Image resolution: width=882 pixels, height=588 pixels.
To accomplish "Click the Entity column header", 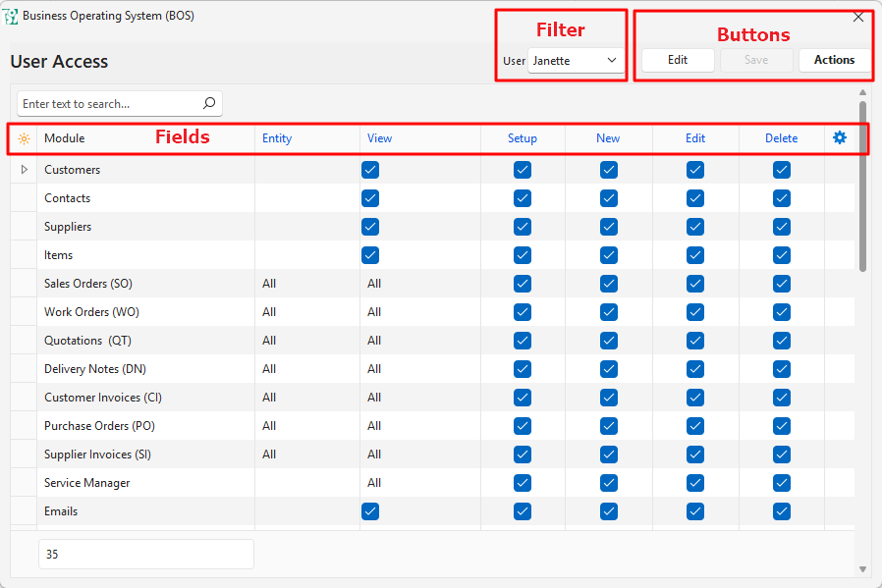I will (x=277, y=138).
